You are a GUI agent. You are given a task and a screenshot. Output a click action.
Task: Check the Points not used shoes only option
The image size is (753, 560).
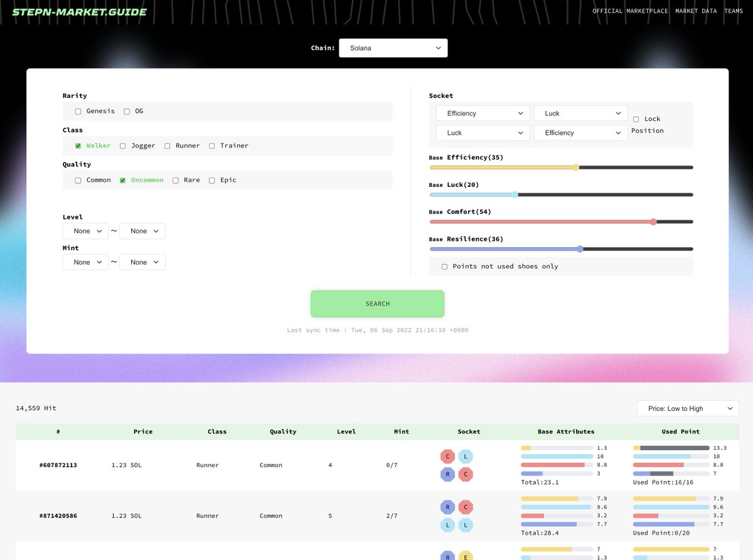(444, 267)
